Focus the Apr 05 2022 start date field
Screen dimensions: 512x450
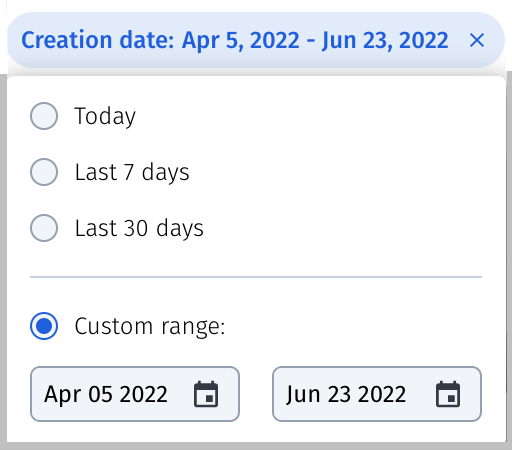(x=135, y=394)
